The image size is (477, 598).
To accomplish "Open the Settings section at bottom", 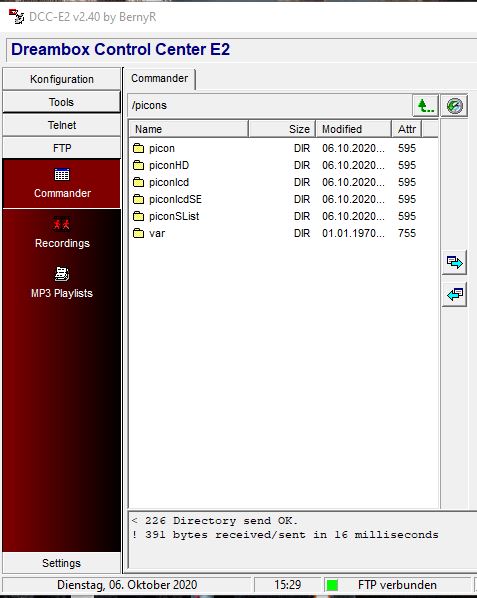I will (61, 563).
